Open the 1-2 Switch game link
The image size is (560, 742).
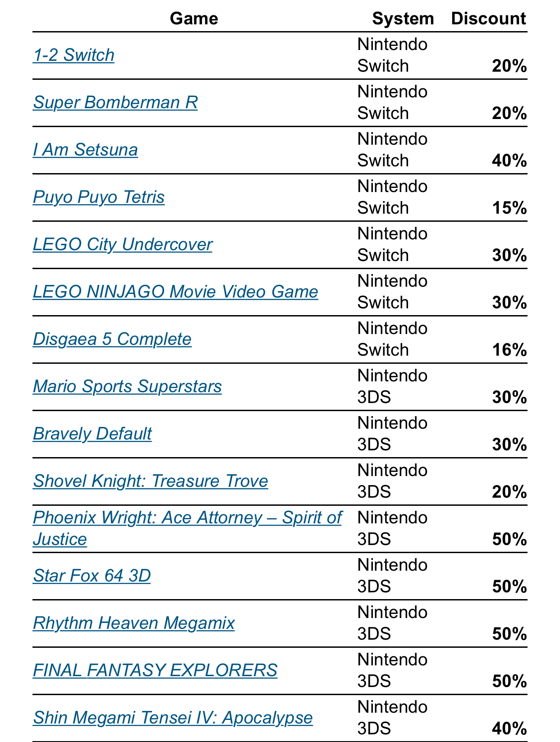73,55
